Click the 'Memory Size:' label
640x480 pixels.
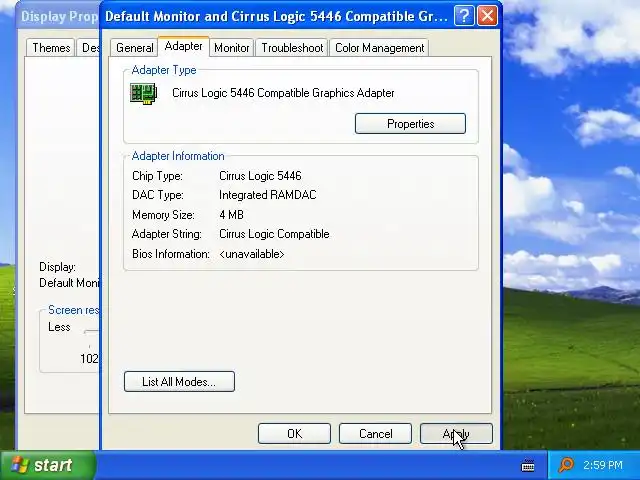[163, 215]
